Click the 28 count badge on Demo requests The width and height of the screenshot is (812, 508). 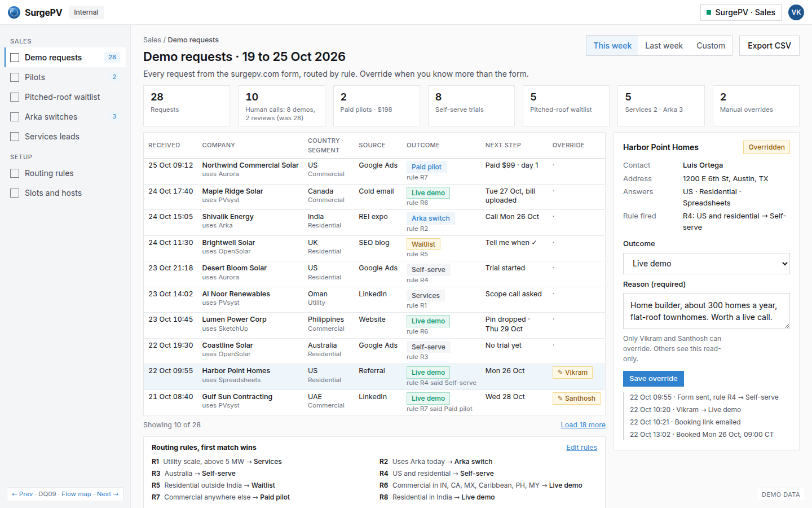click(x=112, y=58)
